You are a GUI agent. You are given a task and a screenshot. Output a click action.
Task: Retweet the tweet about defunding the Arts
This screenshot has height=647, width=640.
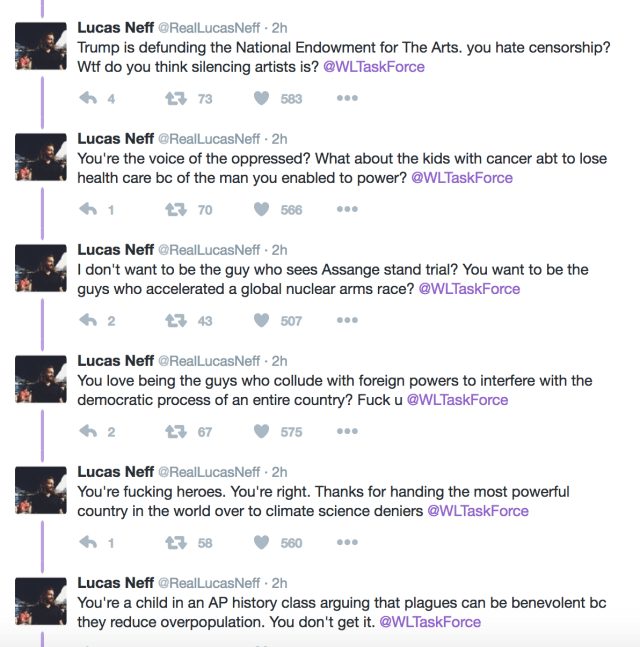click(176, 98)
